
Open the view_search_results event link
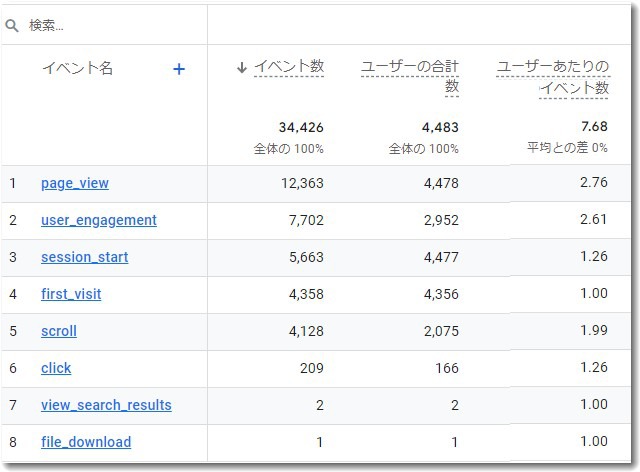[106, 405]
